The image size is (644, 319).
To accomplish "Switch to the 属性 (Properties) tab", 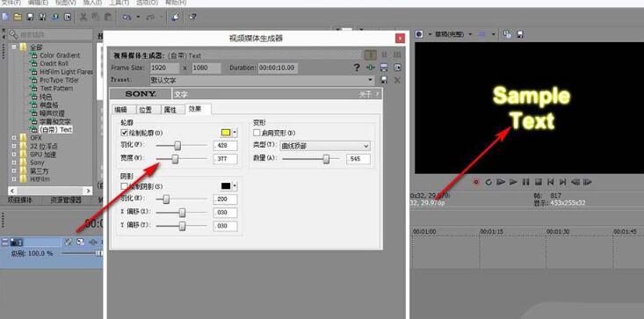I will point(173,110).
